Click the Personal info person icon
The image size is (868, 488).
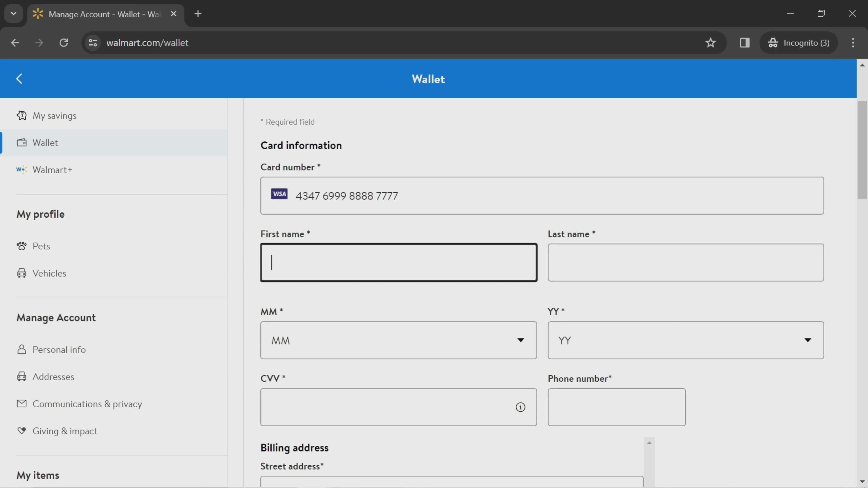(x=21, y=349)
